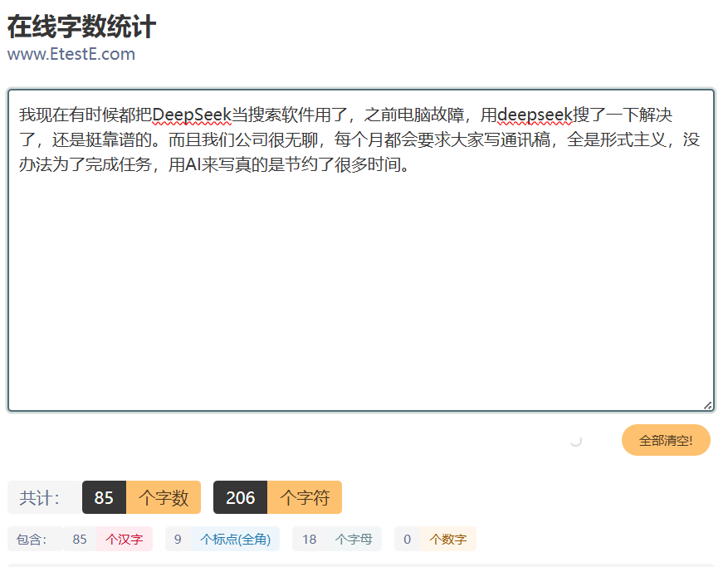Click the 个字数 label
728x567 pixels.
[x=164, y=497]
